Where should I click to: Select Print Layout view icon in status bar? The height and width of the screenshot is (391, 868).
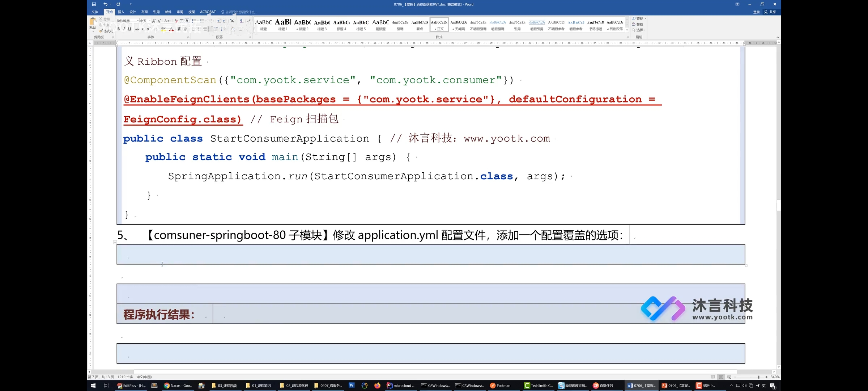721,377
